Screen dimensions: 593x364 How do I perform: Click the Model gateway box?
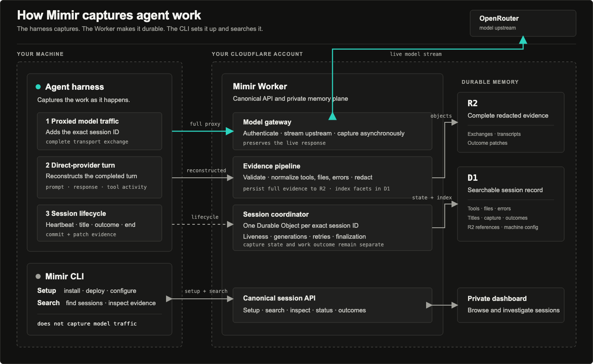pos(333,131)
